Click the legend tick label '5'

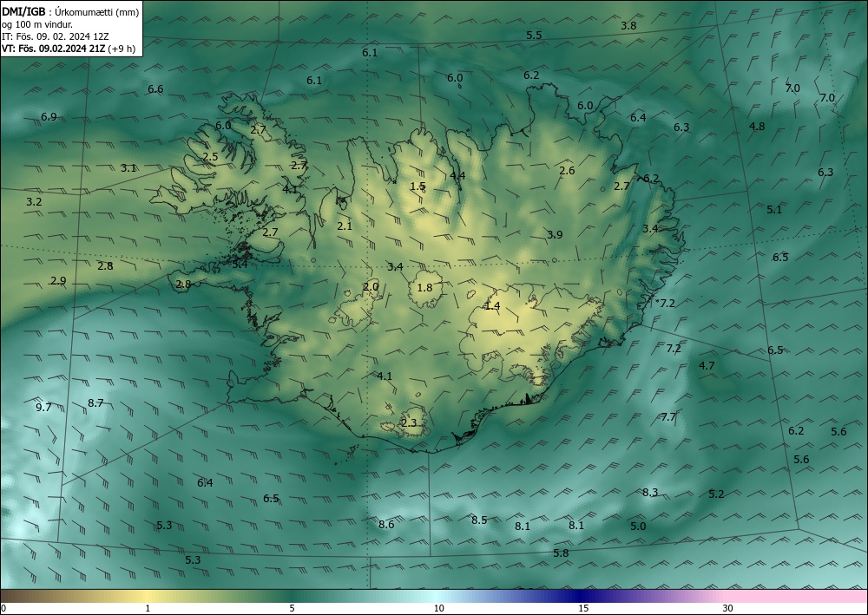(x=292, y=608)
